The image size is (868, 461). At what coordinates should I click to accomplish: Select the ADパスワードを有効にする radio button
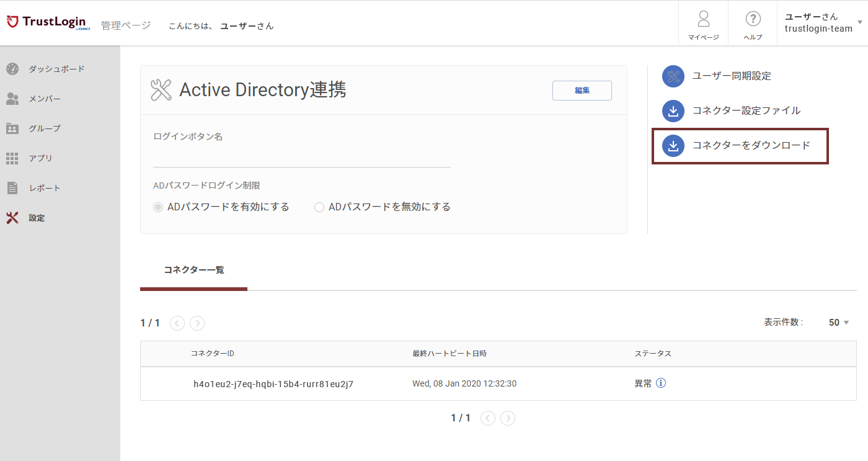click(158, 207)
